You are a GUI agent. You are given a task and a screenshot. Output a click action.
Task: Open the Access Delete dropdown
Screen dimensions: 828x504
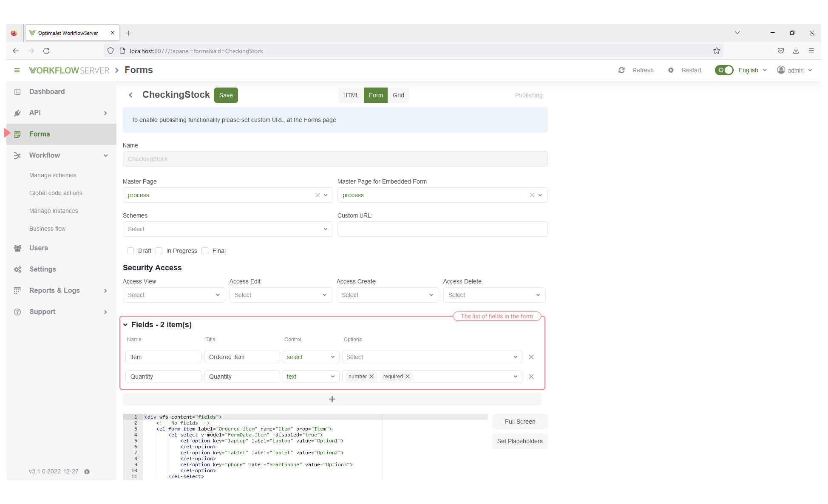(494, 295)
